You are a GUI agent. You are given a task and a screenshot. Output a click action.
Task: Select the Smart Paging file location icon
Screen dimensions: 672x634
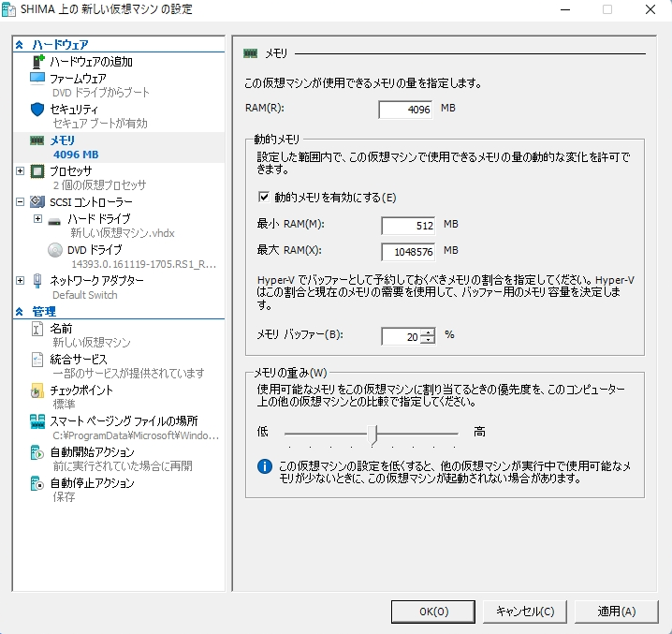[37, 421]
